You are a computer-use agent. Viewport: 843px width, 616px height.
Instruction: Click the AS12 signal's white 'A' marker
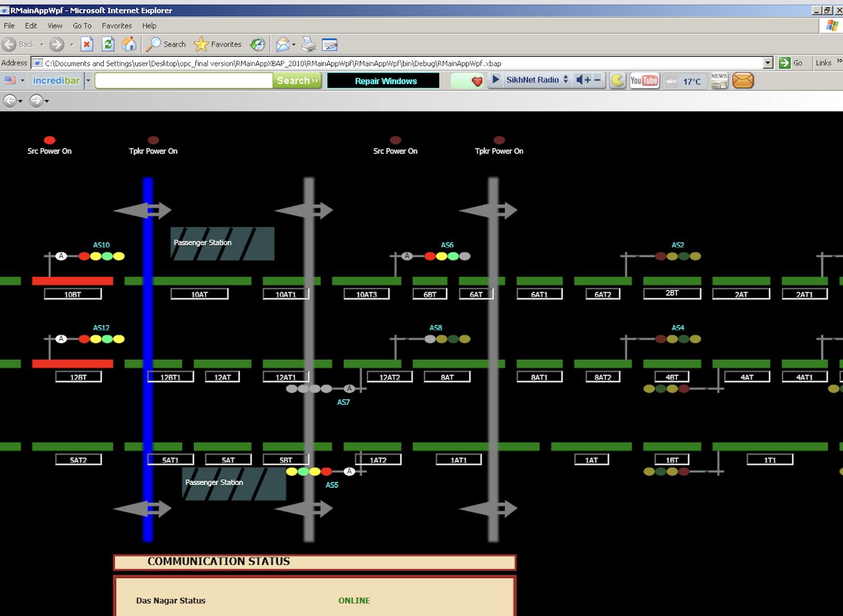point(61,339)
